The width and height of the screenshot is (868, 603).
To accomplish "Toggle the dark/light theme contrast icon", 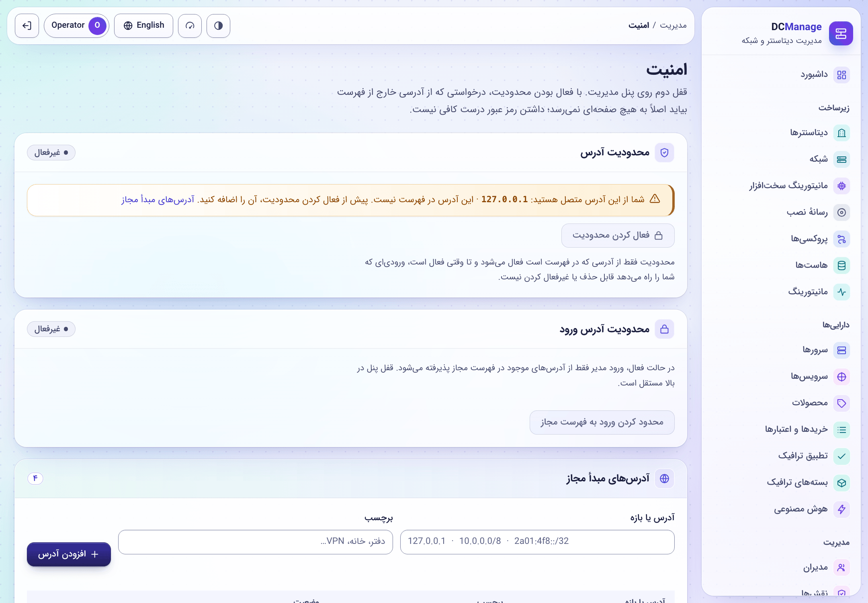I will click(218, 26).
